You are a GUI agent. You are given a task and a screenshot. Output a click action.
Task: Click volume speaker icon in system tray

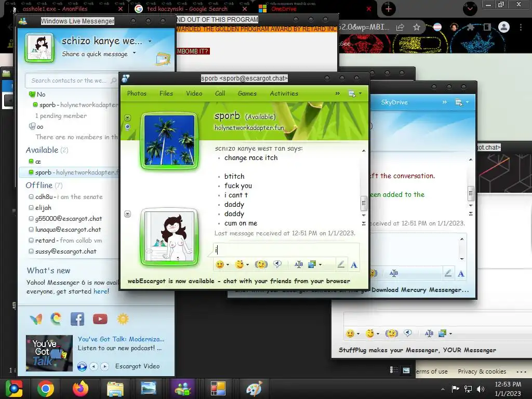[x=480, y=389]
